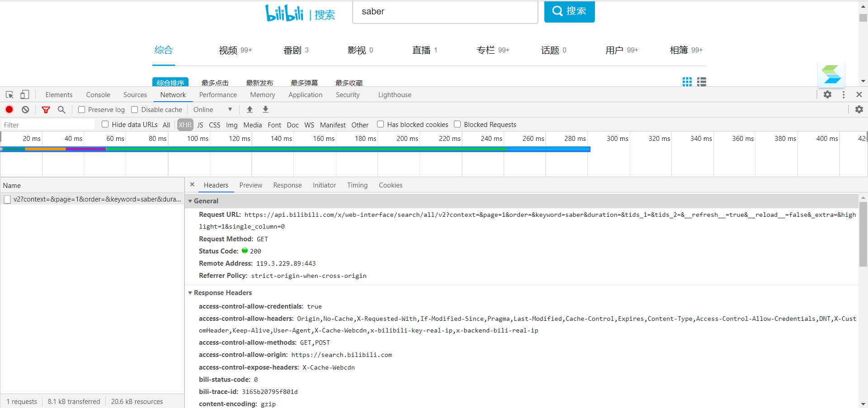Viewport: 868px width, 408px height.
Task: Filter requests by WS type
Action: pyautogui.click(x=309, y=125)
